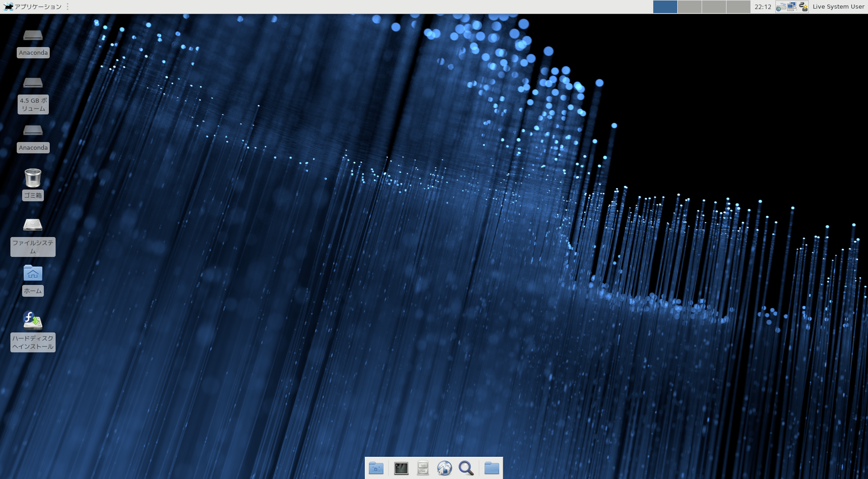Open the topmost Anaconda drive icon
Image resolution: width=868 pixels, height=479 pixels.
pos(33,36)
